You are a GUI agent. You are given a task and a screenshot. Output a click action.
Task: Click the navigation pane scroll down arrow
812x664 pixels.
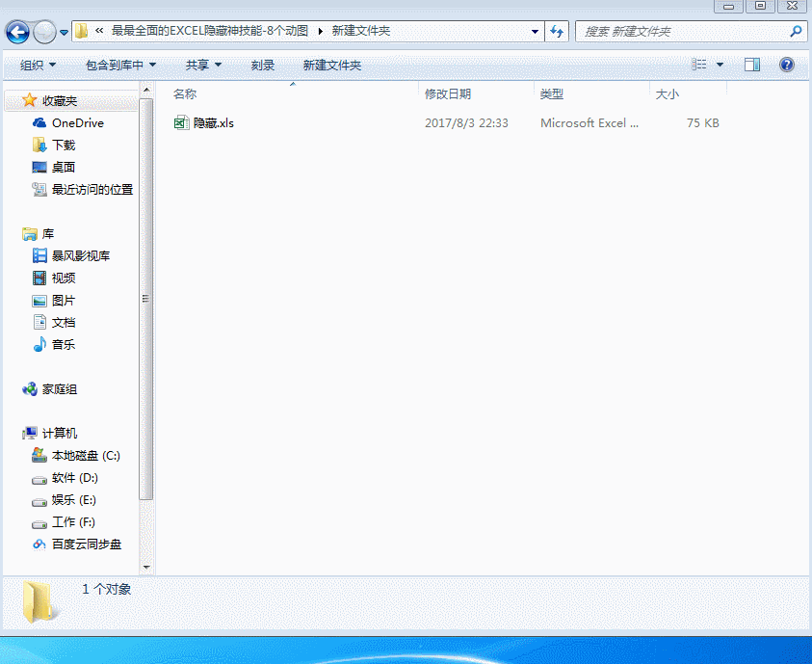pos(146,567)
